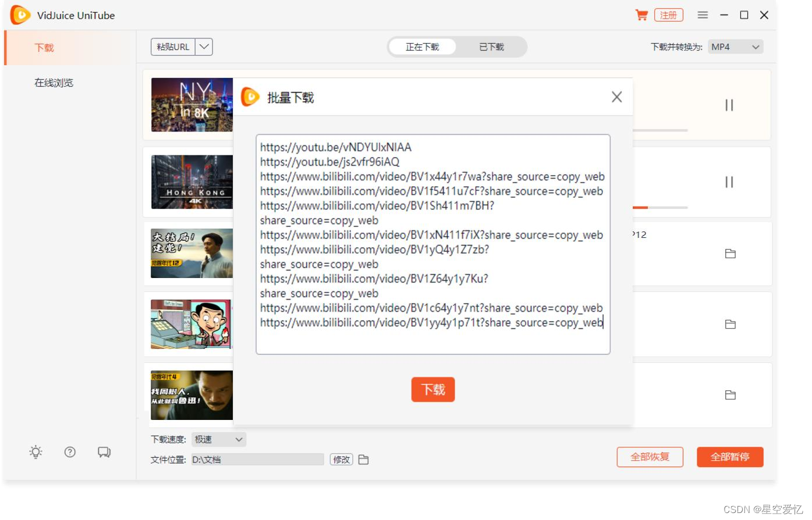
Task: Open folder for the Mr. Bean video
Action: coord(731,324)
